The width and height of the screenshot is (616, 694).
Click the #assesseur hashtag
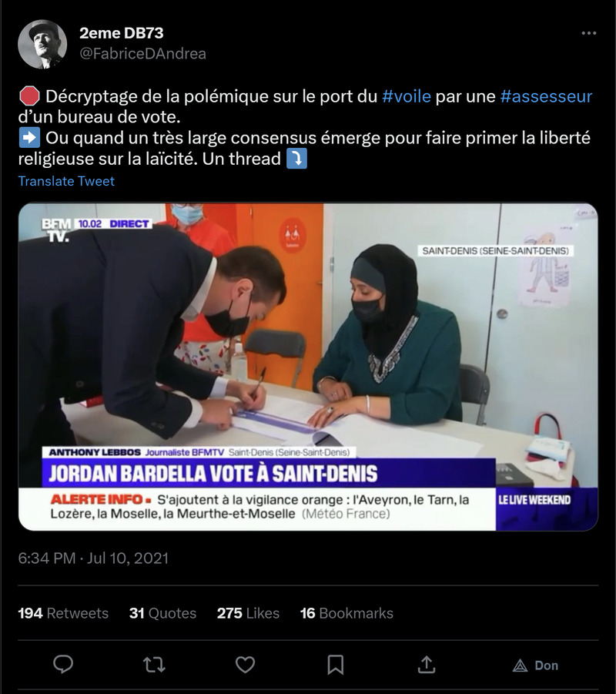(546, 96)
